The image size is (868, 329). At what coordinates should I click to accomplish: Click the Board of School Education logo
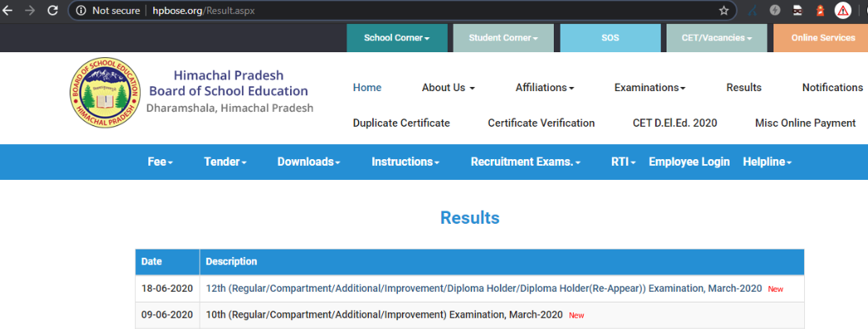click(x=105, y=93)
